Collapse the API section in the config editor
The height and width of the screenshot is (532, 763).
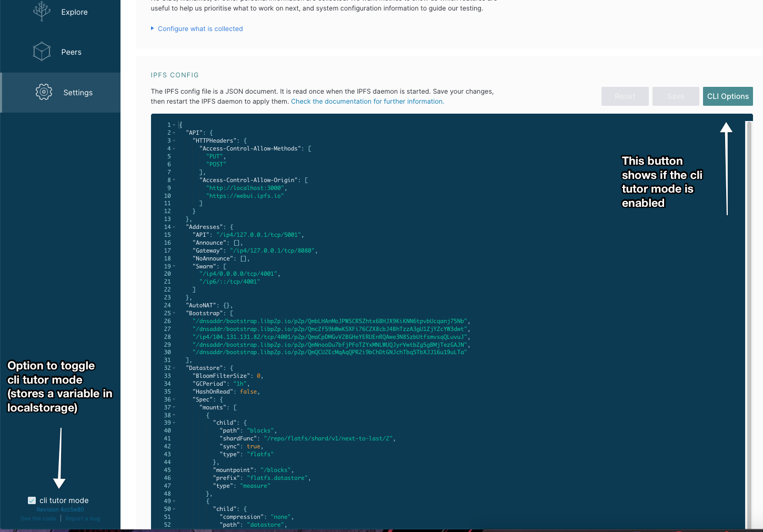(x=174, y=133)
